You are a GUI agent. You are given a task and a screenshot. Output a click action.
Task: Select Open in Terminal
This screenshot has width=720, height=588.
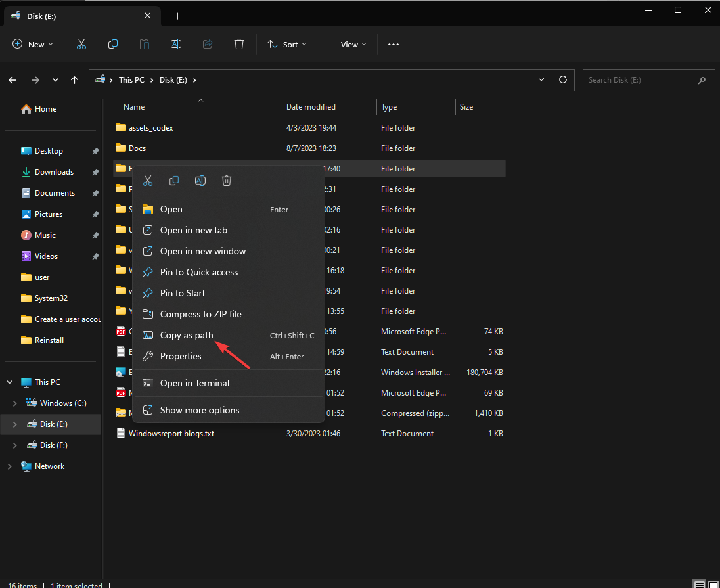(x=229, y=383)
